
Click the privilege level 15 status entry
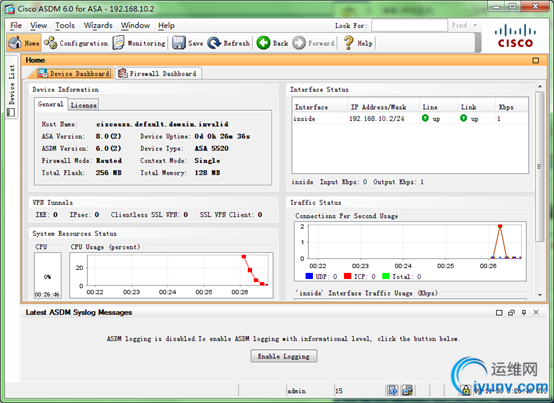[339, 391]
